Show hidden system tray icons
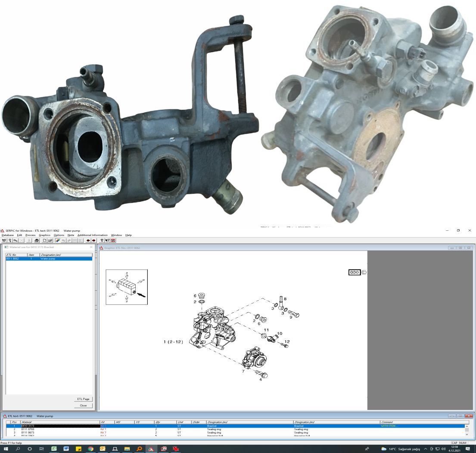The image size is (476, 453). pyautogui.click(x=426, y=449)
